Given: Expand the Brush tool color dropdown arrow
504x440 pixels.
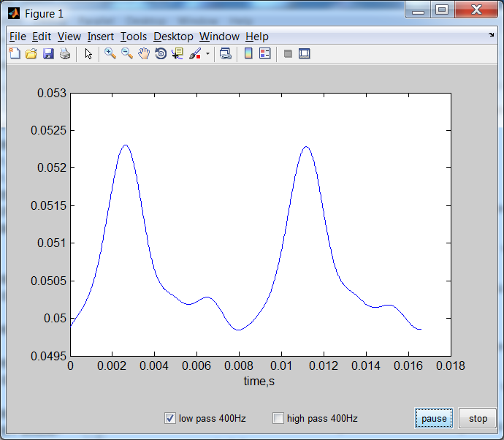Looking at the screenshot, I should 207,53.
